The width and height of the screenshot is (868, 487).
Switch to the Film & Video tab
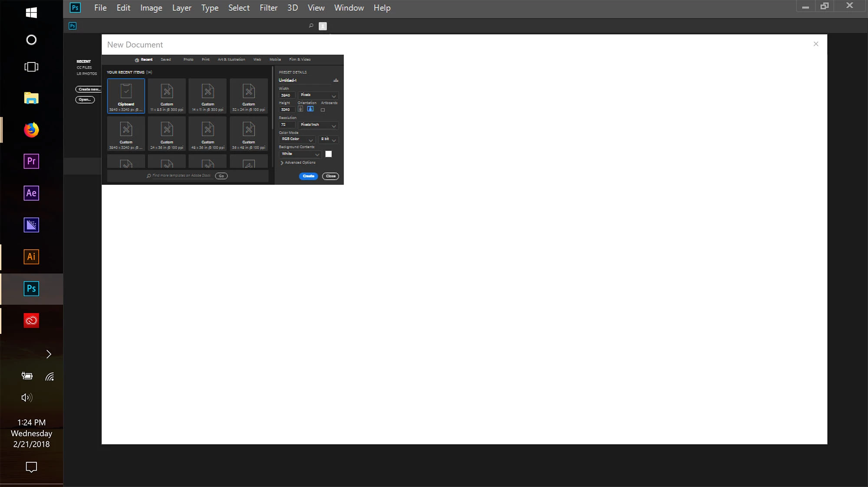point(299,59)
